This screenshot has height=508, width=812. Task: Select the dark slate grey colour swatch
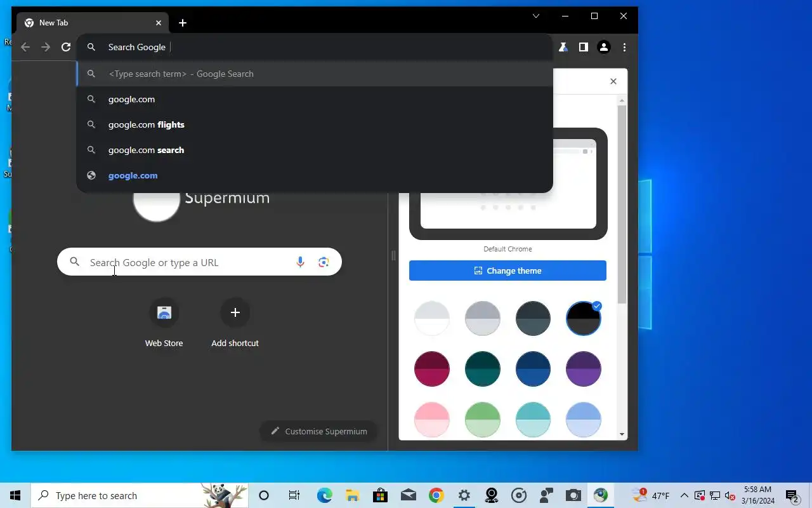tap(533, 318)
